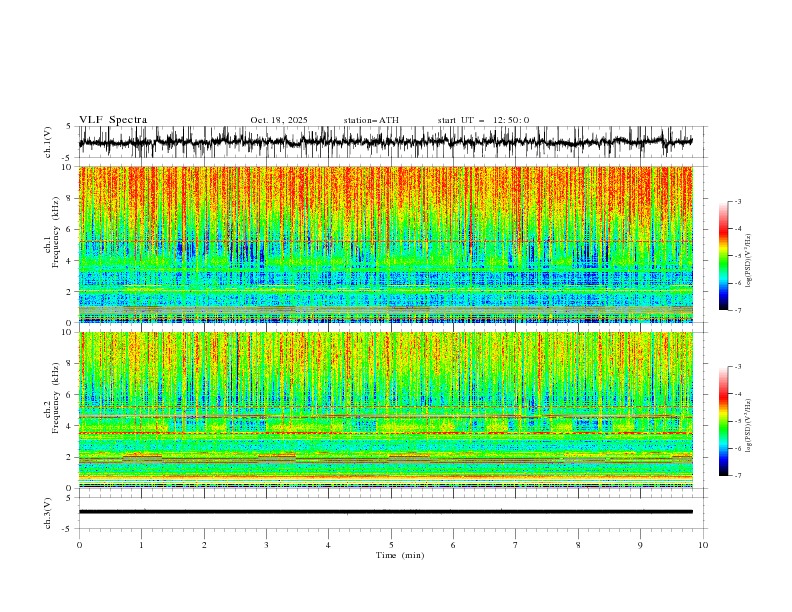The width and height of the screenshot is (792, 612).
Task: Click the ch.2 spectrogram panel
Action: coord(385,410)
